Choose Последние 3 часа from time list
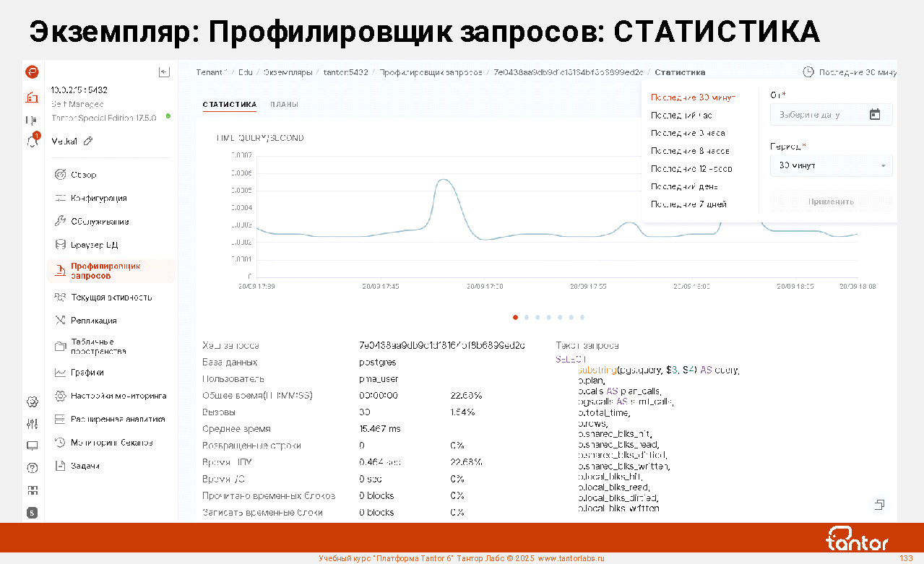Screen dimensions: 924x564 click(688, 133)
